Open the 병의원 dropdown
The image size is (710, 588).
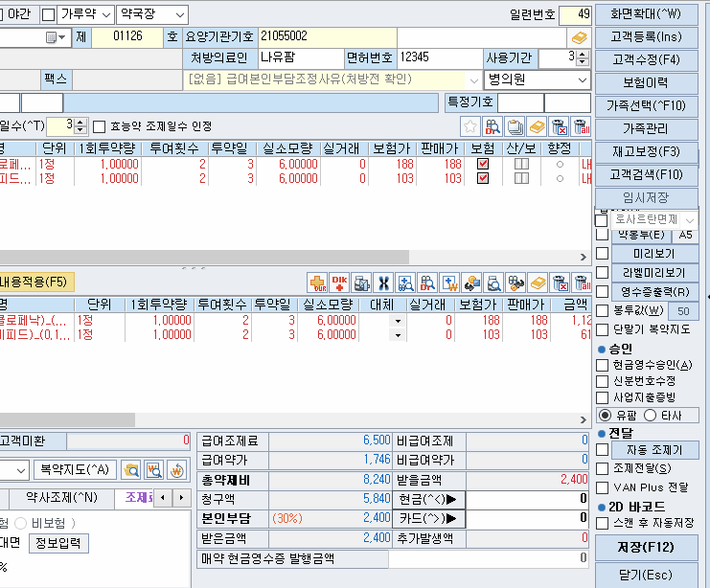coord(583,80)
